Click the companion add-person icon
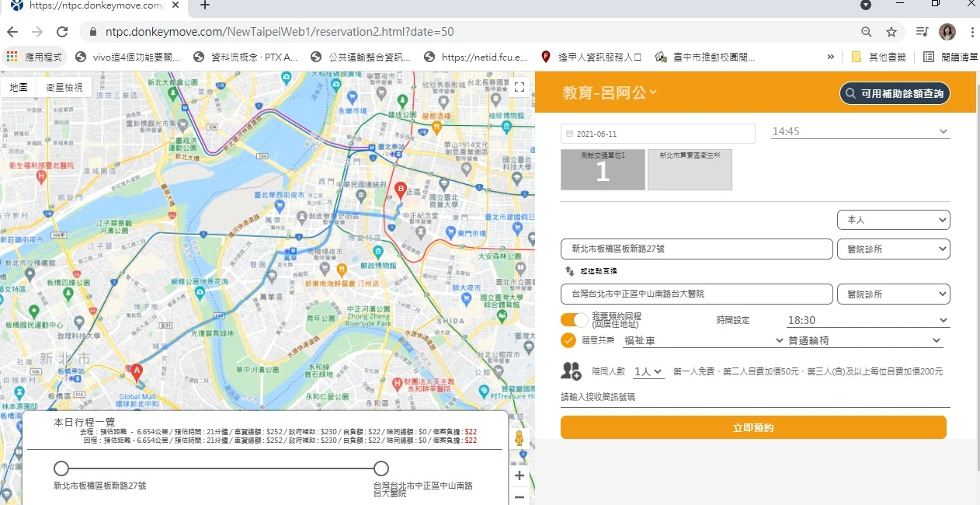The image size is (980, 505). tap(571, 371)
